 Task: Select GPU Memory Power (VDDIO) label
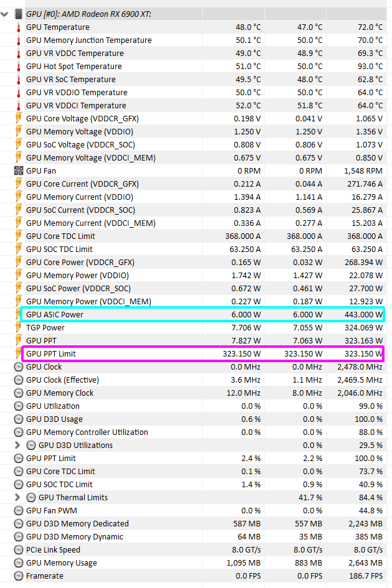(x=77, y=276)
